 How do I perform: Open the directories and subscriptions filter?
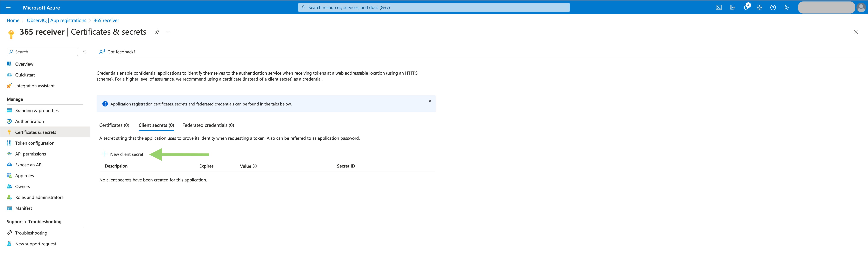click(x=732, y=7)
